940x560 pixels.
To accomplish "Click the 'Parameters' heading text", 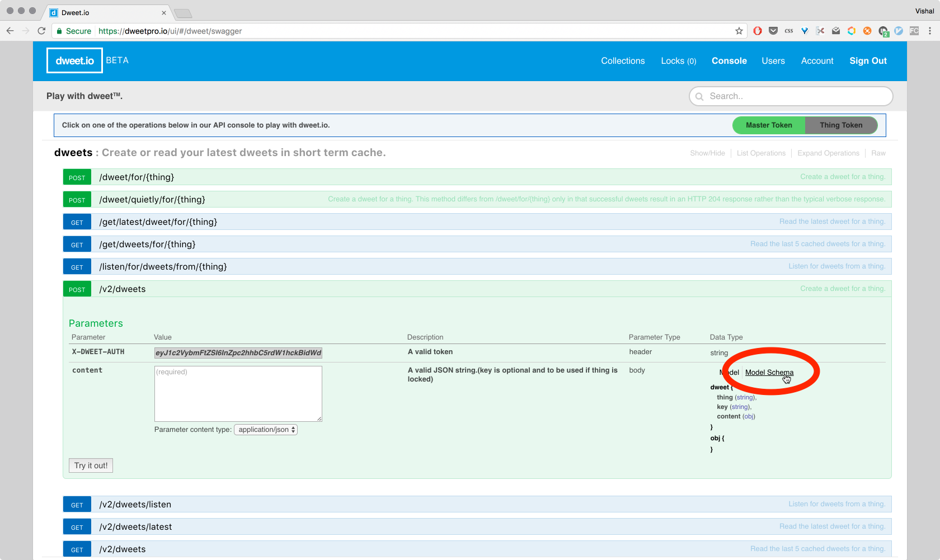I will (96, 323).
